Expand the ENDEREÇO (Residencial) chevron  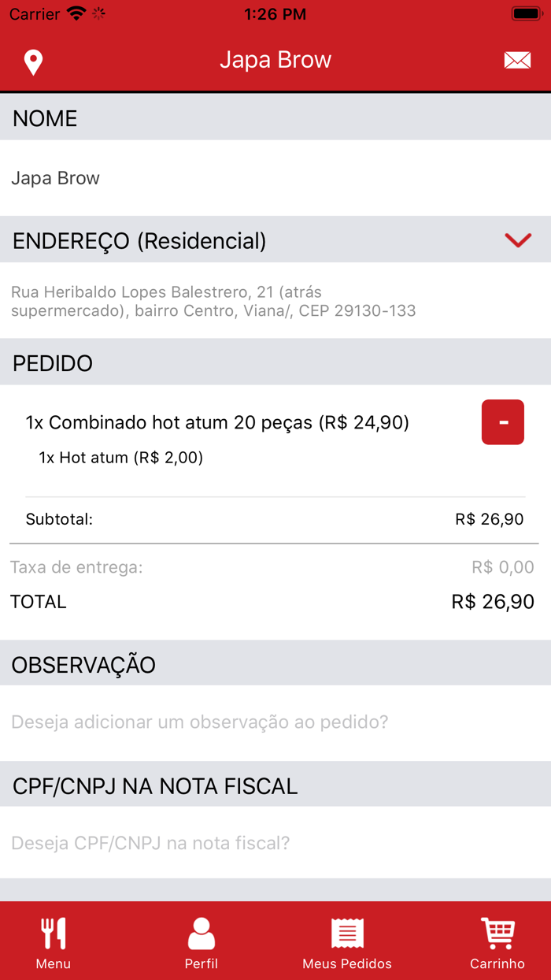[518, 240]
